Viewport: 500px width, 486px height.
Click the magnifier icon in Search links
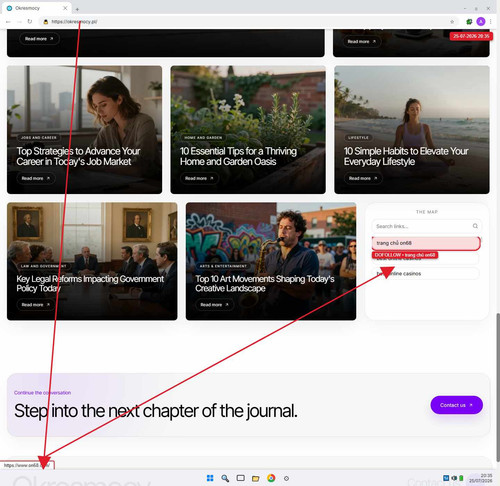[x=475, y=226]
